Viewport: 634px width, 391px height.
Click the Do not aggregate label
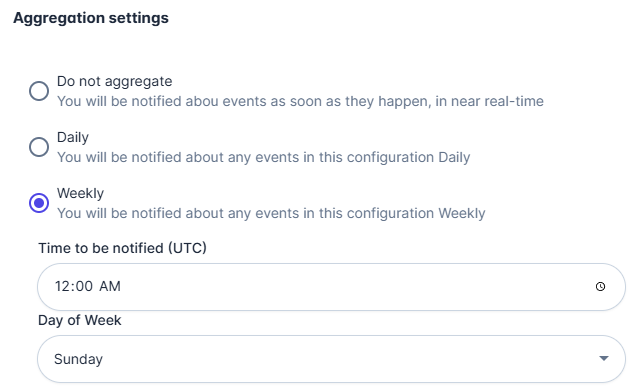coord(114,81)
